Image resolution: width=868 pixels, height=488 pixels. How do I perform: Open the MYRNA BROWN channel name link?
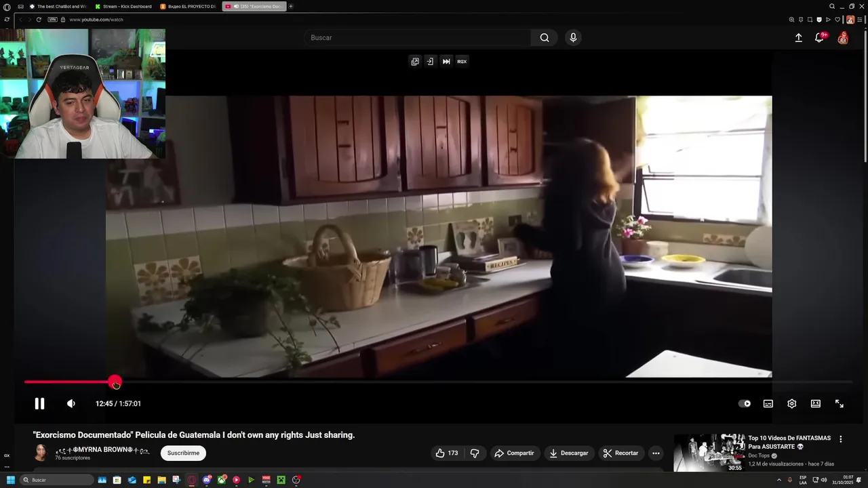click(102, 450)
